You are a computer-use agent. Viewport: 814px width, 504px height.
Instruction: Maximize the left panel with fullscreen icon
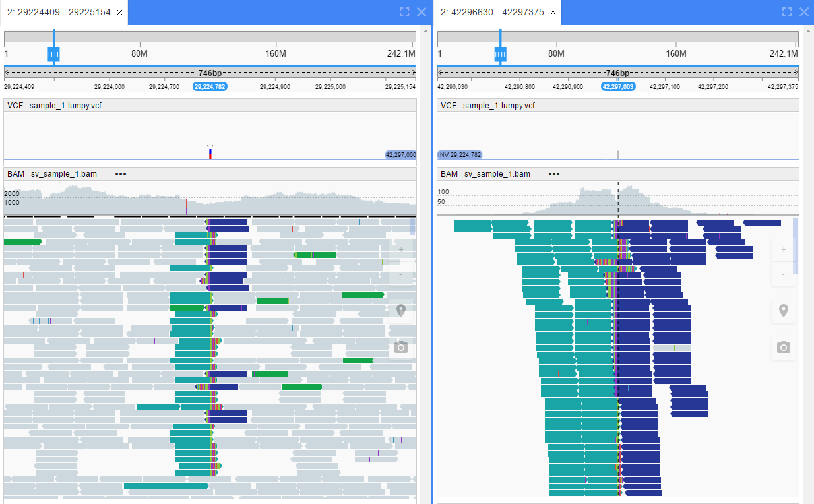click(x=404, y=12)
